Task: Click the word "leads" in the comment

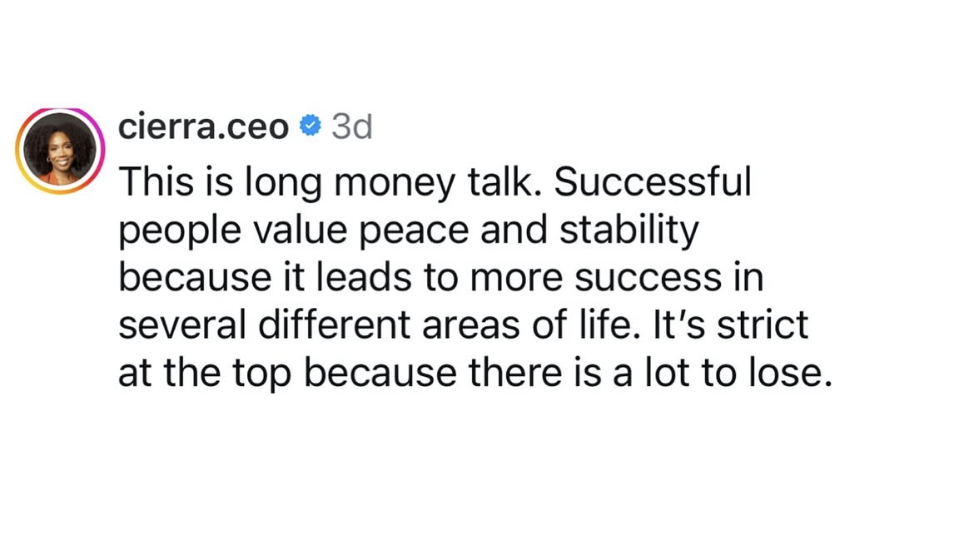Action: [364, 277]
